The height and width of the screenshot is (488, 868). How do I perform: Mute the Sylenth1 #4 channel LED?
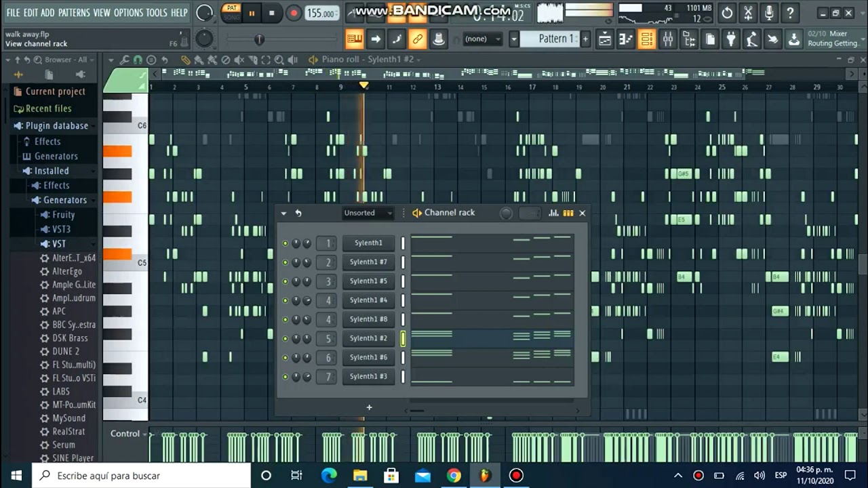285,300
